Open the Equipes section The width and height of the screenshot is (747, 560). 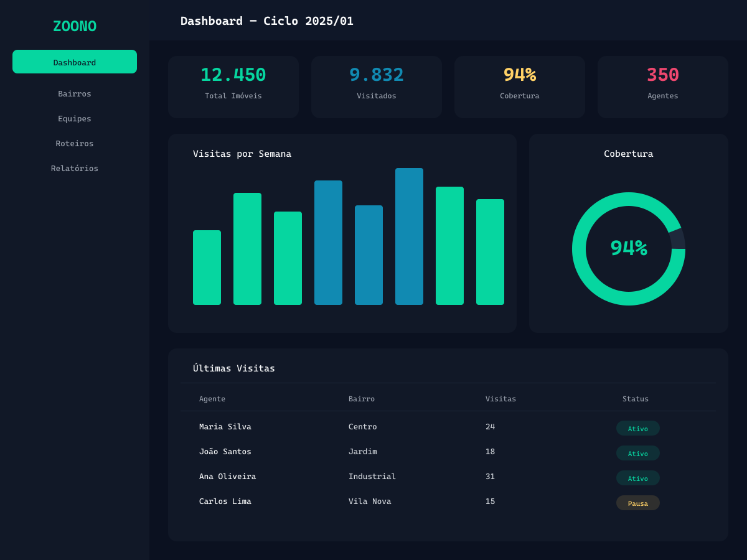tap(74, 118)
